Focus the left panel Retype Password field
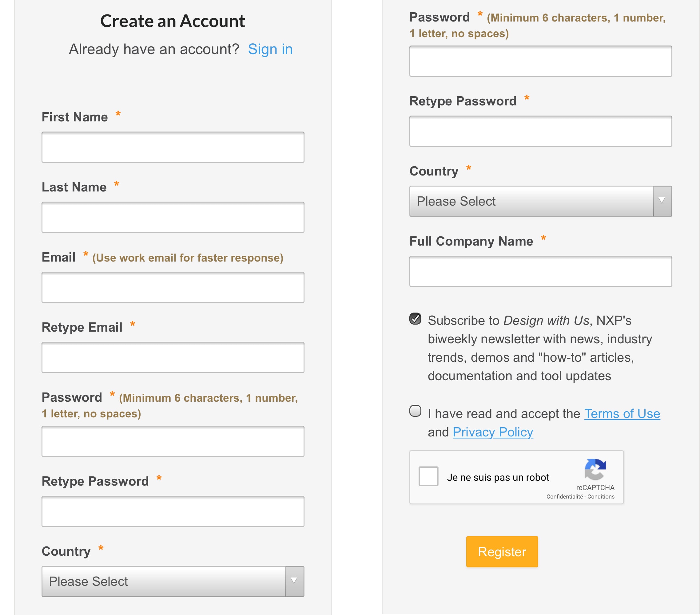Viewport: 700px width, 615px height. click(173, 511)
